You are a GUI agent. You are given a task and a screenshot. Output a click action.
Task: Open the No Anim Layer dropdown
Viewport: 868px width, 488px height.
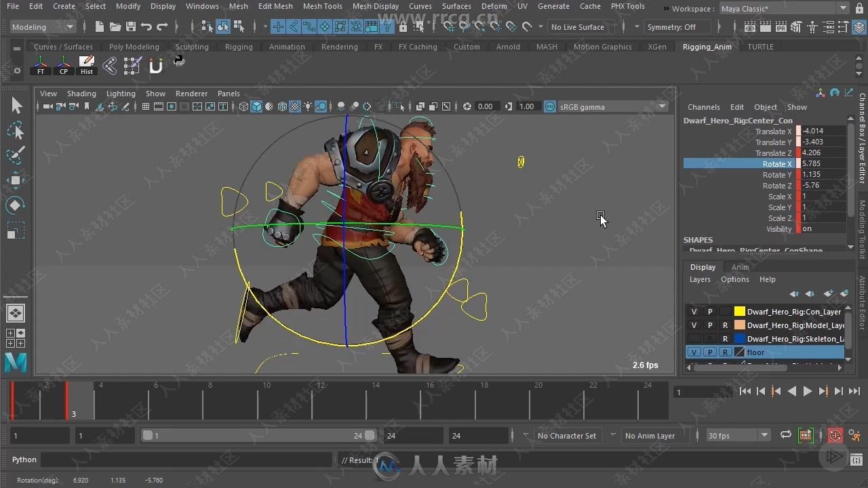(x=655, y=436)
